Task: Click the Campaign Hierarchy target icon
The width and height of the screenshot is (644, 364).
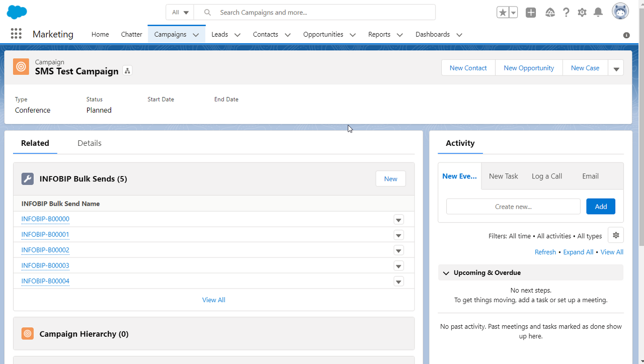Action: pos(28,333)
